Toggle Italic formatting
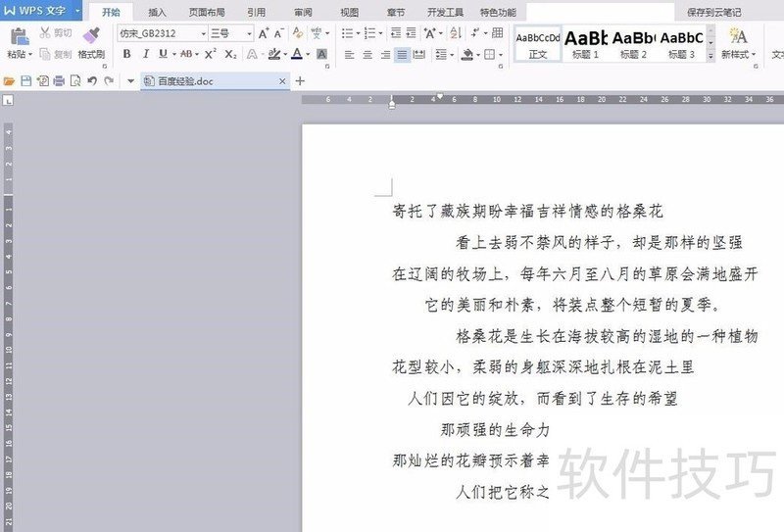Image resolution: width=784 pixels, height=532 pixels. coord(143,55)
